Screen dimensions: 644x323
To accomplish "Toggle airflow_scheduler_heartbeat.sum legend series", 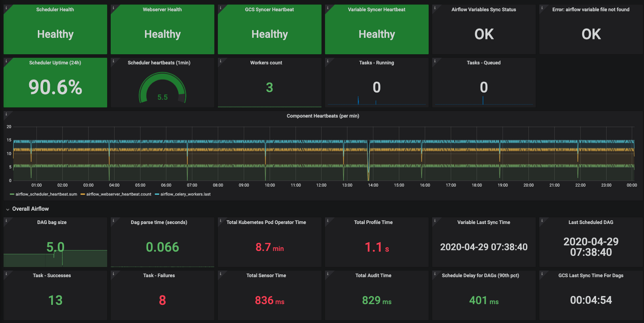I will (46, 194).
